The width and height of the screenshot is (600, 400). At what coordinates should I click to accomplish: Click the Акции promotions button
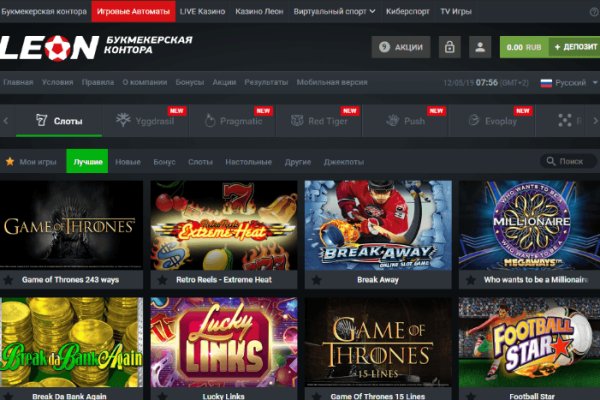click(400, 47)
